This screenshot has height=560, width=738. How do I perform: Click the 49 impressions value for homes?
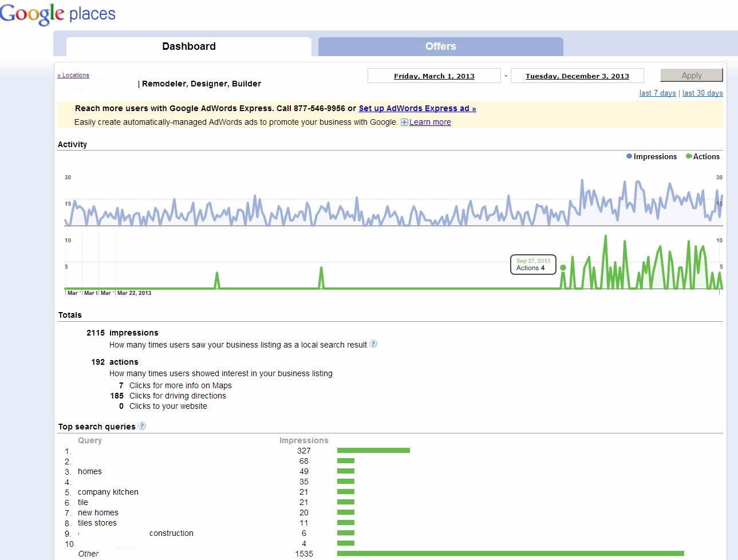304,471
